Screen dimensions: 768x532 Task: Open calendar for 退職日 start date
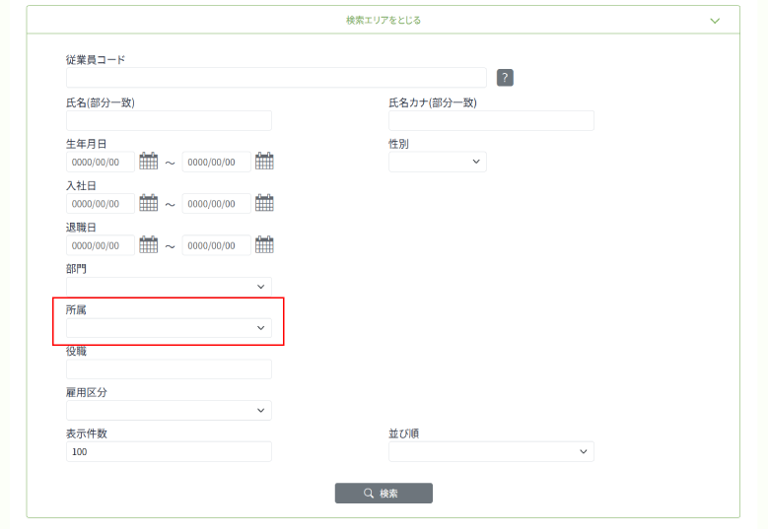[149, 244]
